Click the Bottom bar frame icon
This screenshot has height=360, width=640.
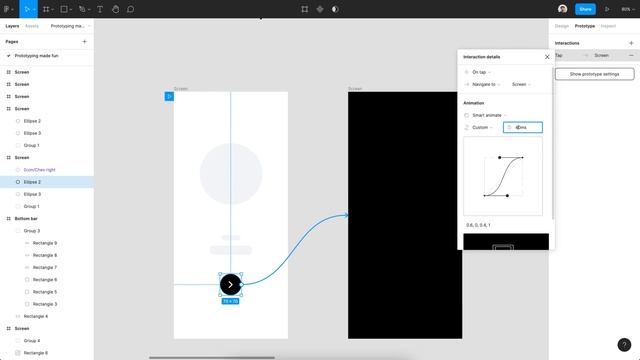tap(9, 219)
